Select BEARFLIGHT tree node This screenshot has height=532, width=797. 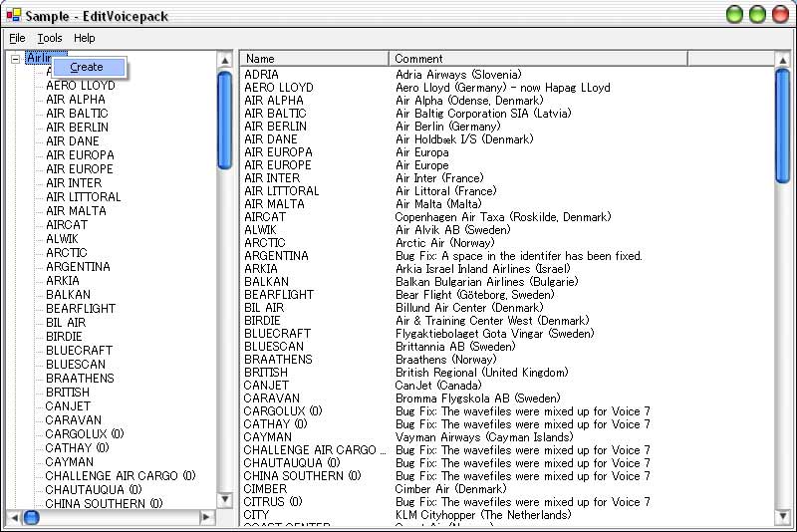tap(81, 309)
